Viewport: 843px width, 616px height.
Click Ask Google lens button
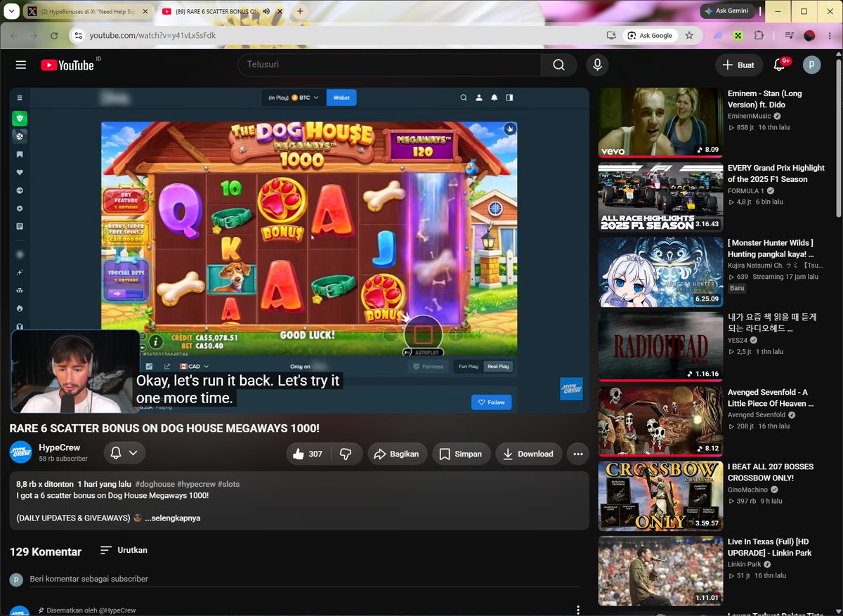(650, 35)
